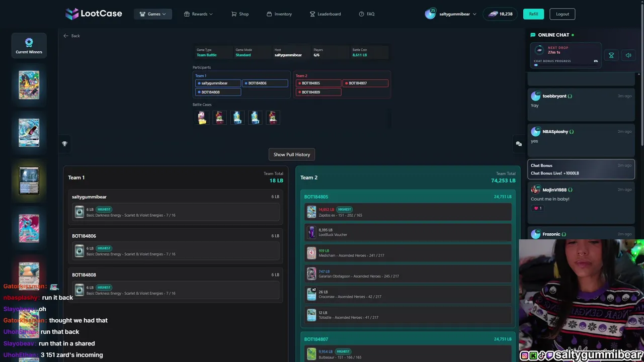The height and width of the screenshot is (362, 644).
Task: Click the 10,238 balance display
Action: pyautogui.click(x=501, y=14)
